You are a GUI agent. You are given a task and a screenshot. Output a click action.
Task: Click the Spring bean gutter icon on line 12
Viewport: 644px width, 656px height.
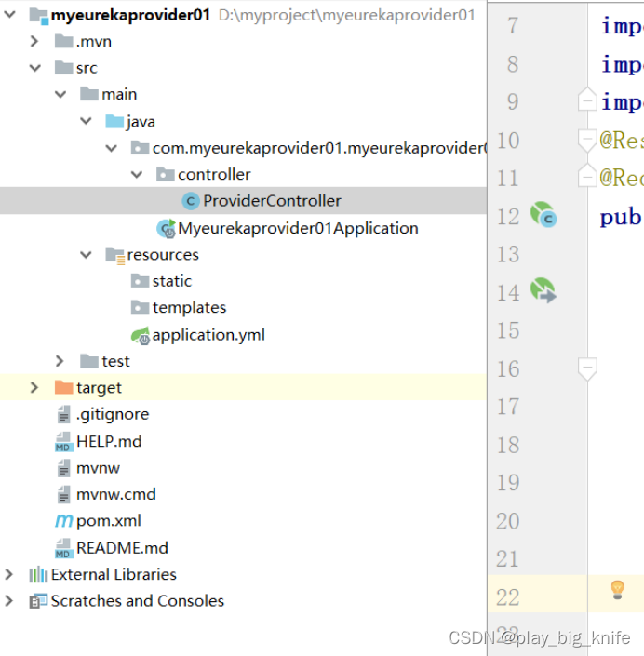[x=543, y=214]
